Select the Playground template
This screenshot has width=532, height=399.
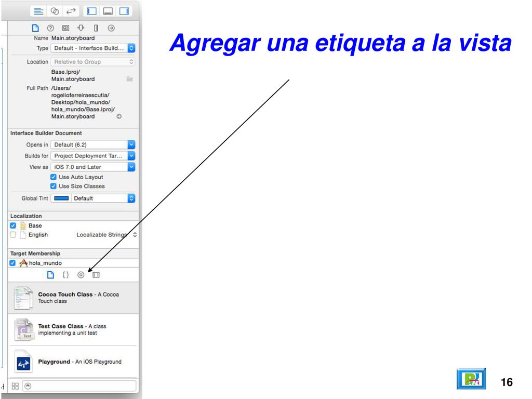pos(73,362)
